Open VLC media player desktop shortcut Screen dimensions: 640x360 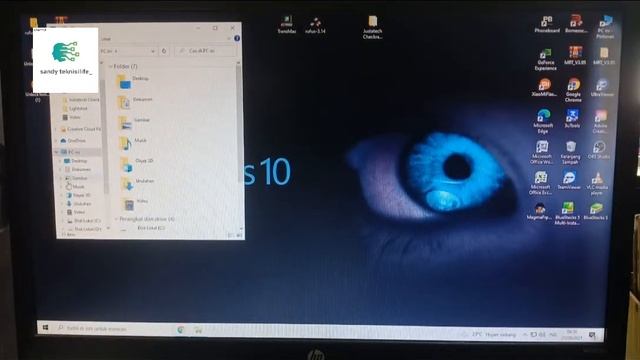click(x=597, y=184)
